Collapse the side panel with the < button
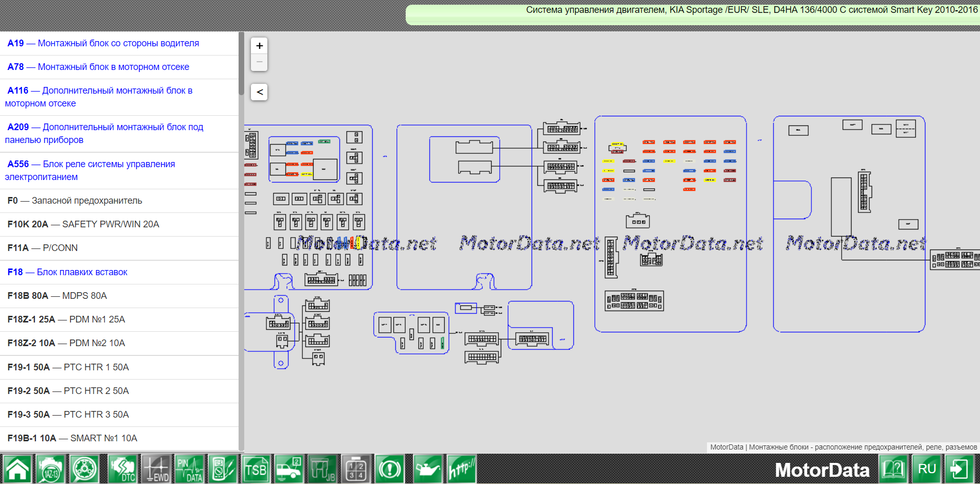 coord(260,92)
